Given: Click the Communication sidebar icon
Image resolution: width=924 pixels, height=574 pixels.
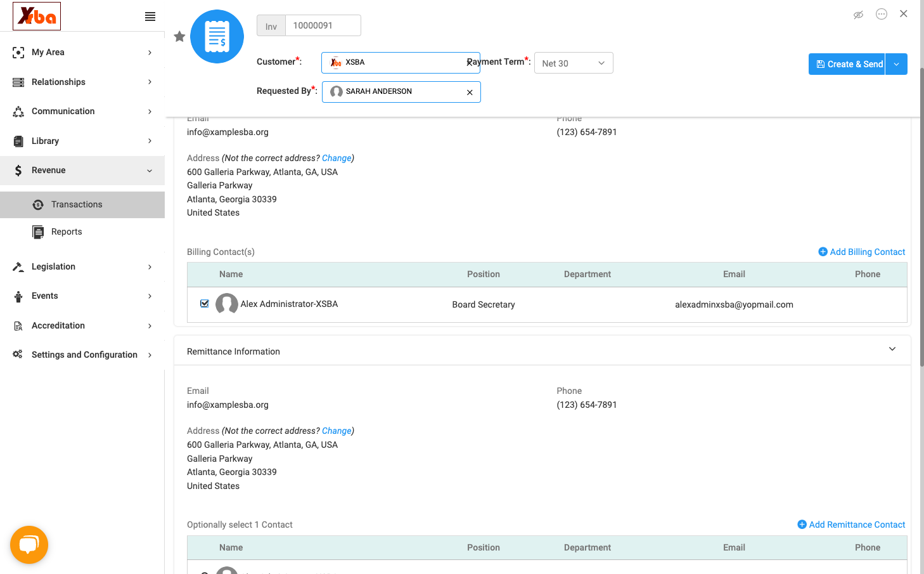Looking at the screenshot, I should pos(18,112).
